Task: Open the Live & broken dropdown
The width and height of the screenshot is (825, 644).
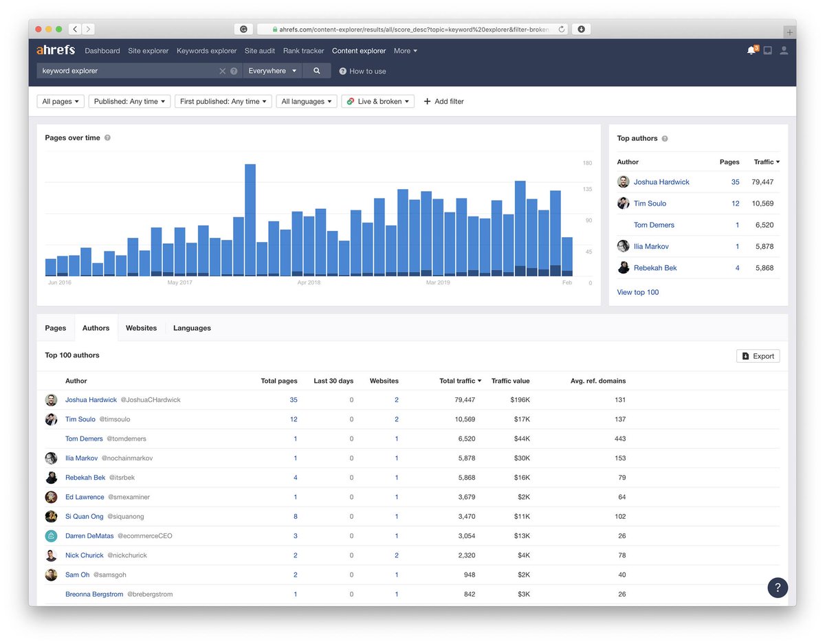Action: [x=377, y=101]
